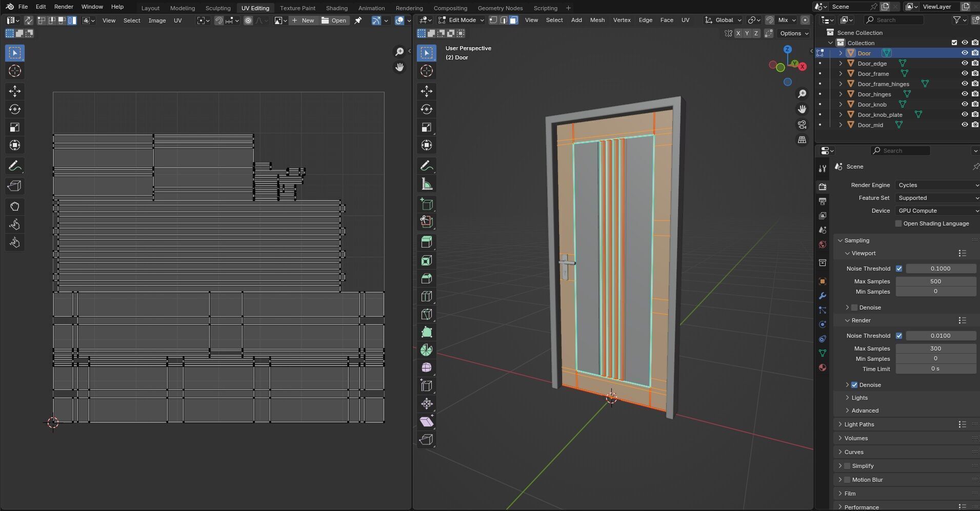This screenshot has width=980, height=511.
Task: Select the Bevel tool
Action: (426, 278)
